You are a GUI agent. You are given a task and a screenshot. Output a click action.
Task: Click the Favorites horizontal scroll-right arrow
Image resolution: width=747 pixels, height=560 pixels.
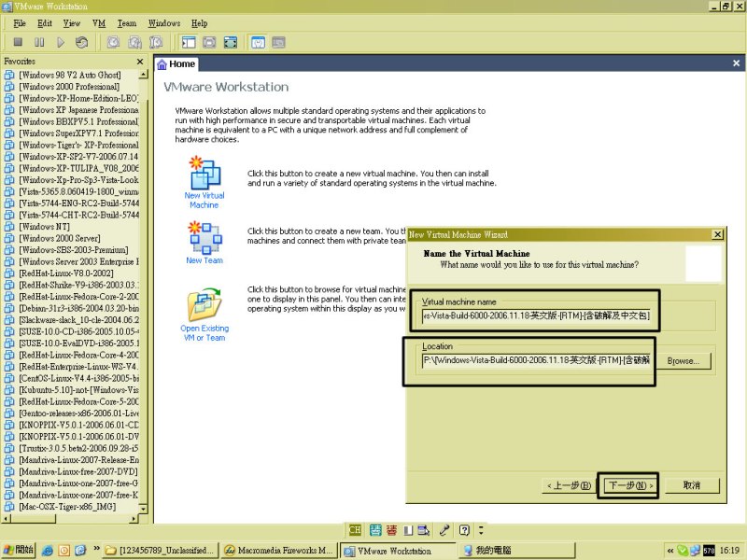pos(134,518)
